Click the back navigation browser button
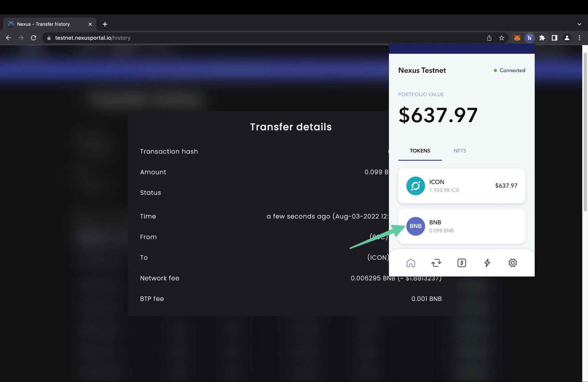Screen dimensions: 588x382 click(x=8, y=38)
